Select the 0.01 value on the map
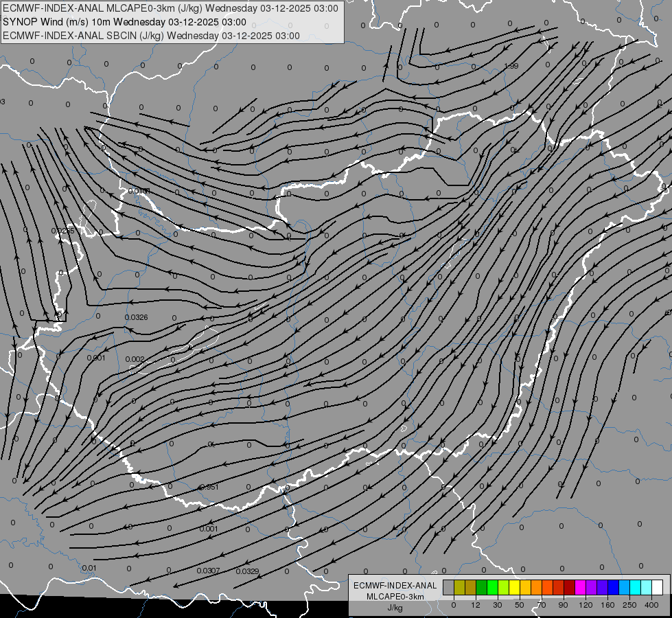This screenshot has height=618, width=672. coord(89,569)
